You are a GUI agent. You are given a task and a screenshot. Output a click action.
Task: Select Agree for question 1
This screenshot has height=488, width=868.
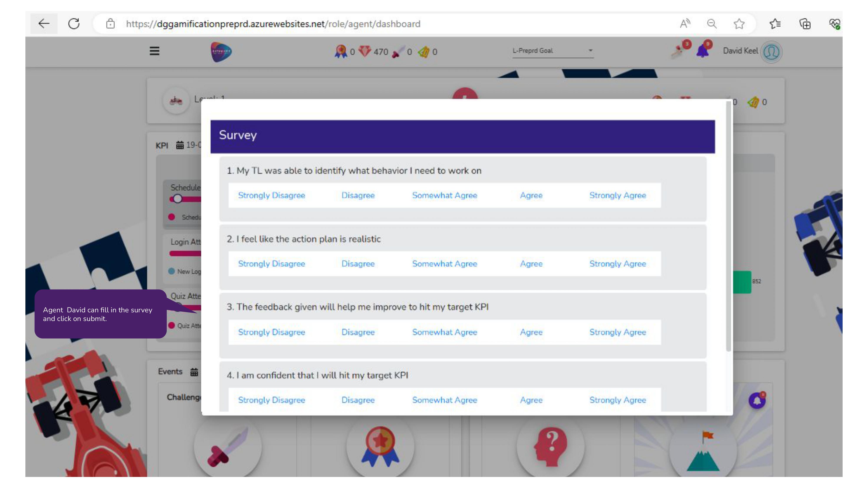point(531,195)
